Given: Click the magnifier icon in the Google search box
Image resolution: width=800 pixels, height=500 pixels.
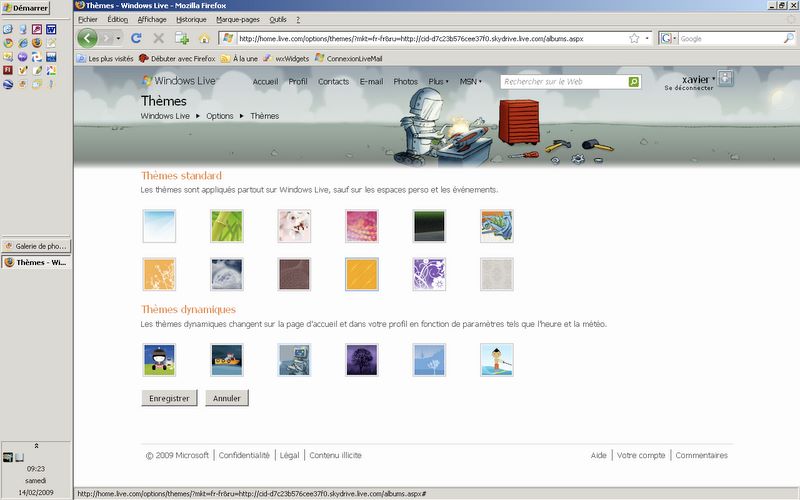Looking at the screenshot, I should pos(789,38).
